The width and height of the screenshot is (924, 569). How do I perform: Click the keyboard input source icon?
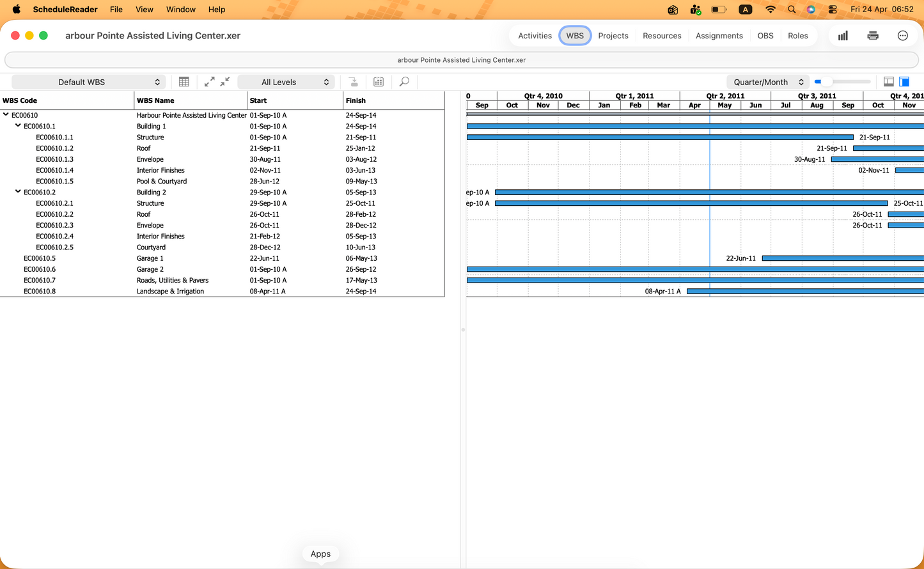point(746,10)
